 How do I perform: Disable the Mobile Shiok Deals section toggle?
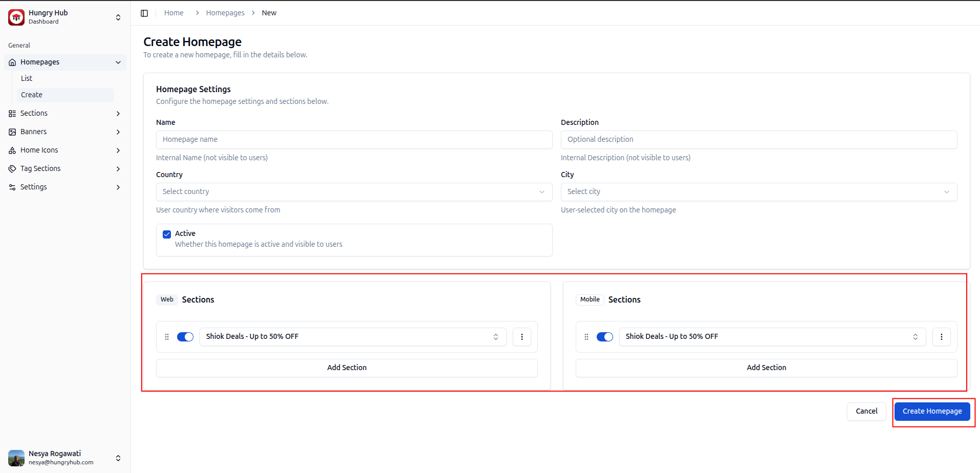tap(604, 337)
